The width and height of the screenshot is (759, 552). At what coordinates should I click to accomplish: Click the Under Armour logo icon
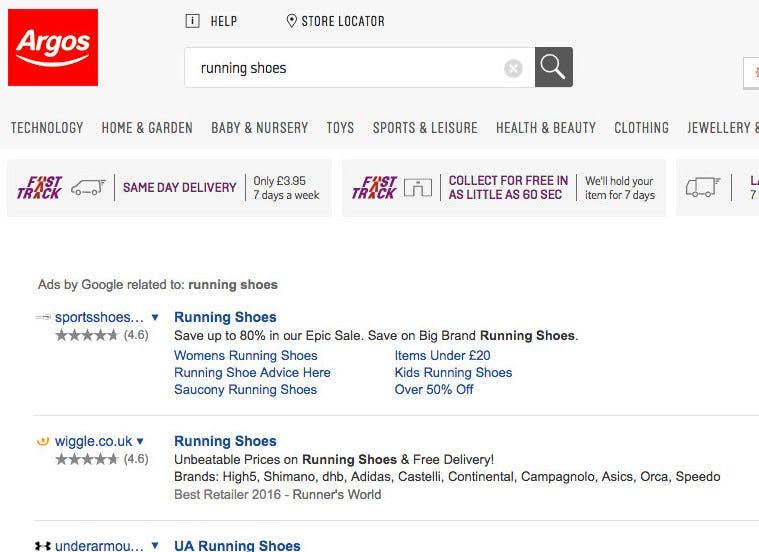click(42, 546)
